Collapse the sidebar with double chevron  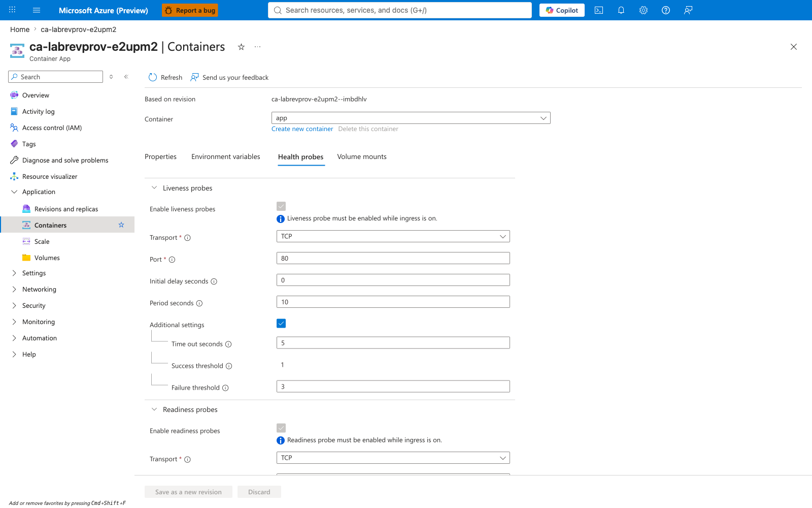point(126,77)
